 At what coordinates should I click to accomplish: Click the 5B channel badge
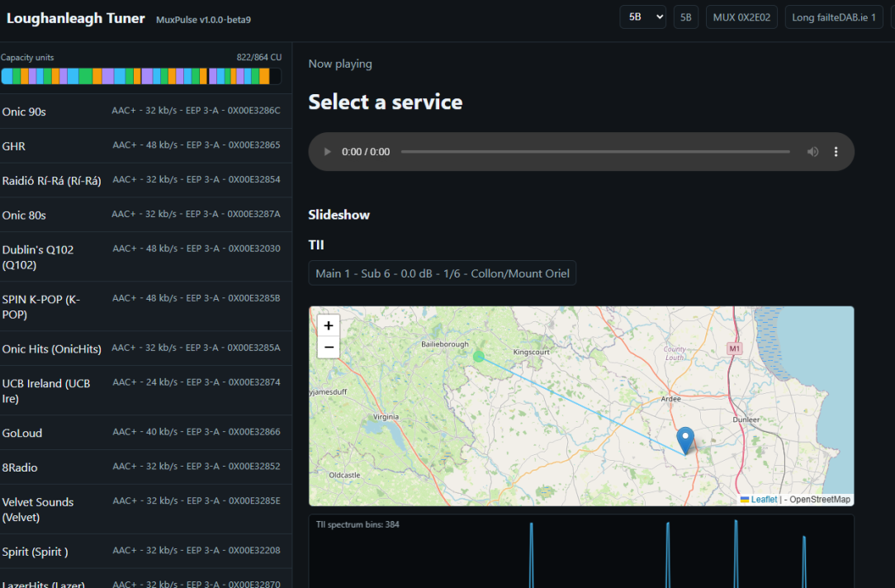(686, 17)
